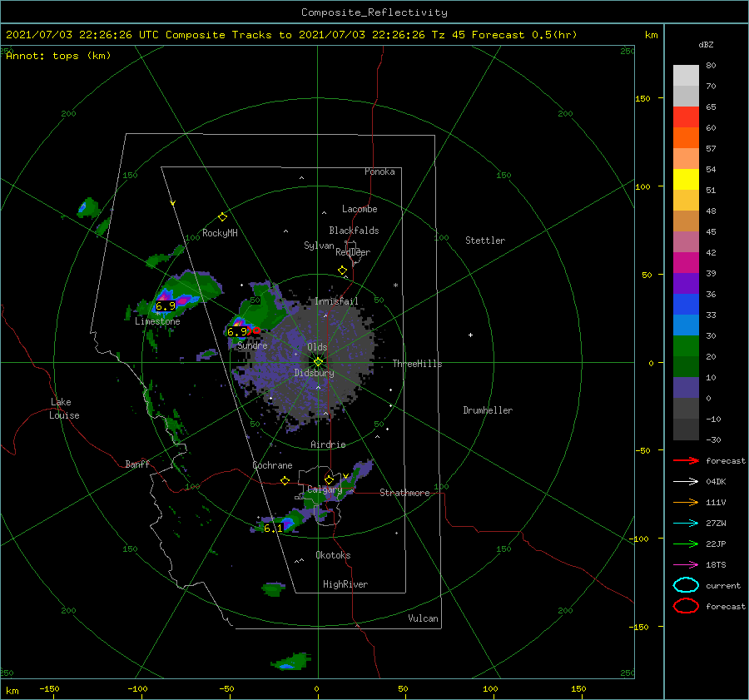Click the Sundre town label
Image resolution: width=749 pixels, height=700 pixels.
(252, 345)
